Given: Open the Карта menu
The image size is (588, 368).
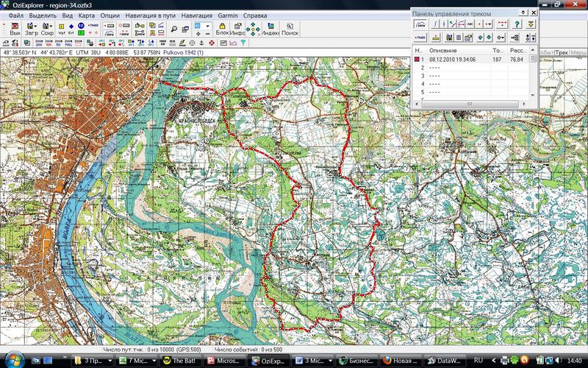Looking at the screenshot, I should (86, 15).
